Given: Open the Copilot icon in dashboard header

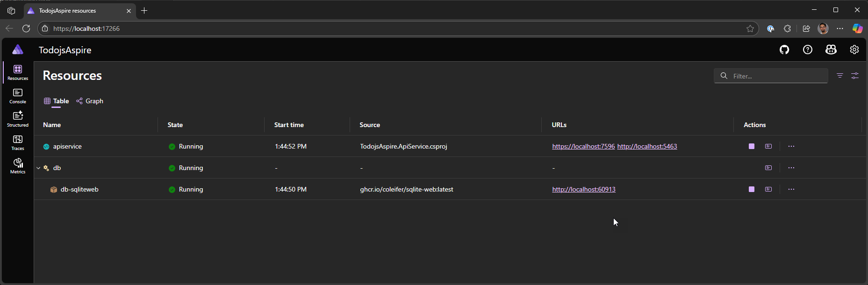Looking at the screenshot, I should pyautogui.click(x=831, y=50).
